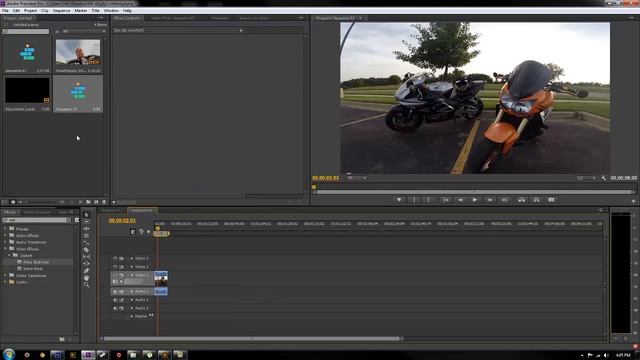Screen dimensions: 640x360
Task: Open playback resolution dropdown in Program monitor
Action: 586,178
